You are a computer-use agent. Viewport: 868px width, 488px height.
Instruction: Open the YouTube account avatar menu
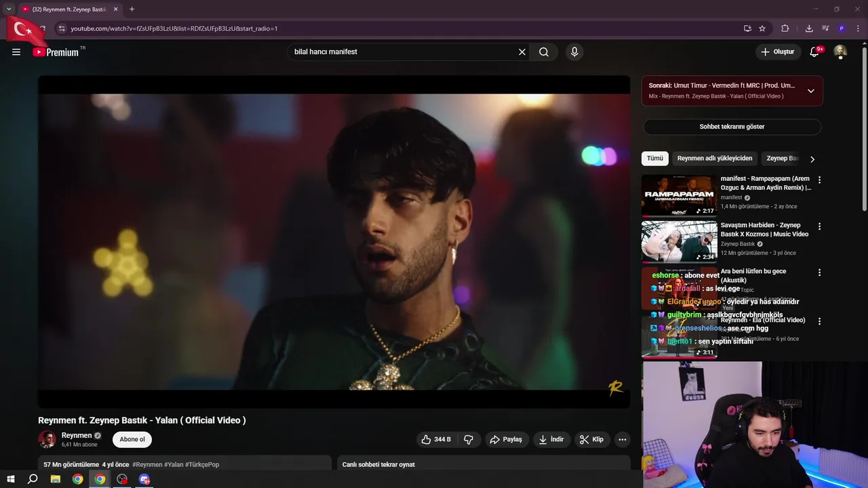point(840,52)
